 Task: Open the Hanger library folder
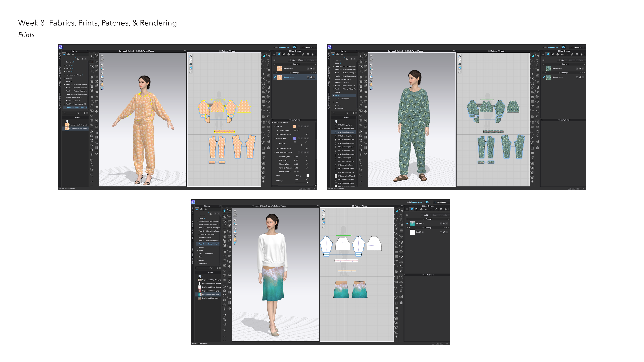coord(68,68)
